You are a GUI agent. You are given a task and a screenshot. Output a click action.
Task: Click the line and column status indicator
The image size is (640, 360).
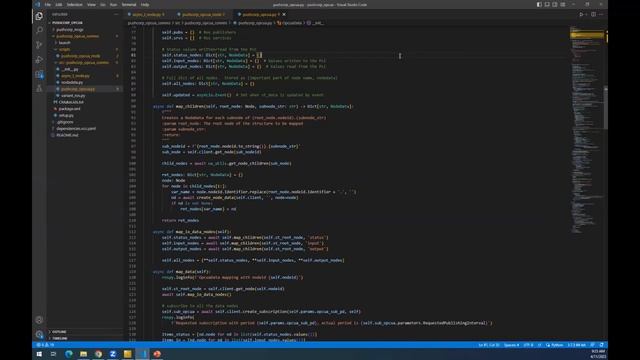(488, 345)
